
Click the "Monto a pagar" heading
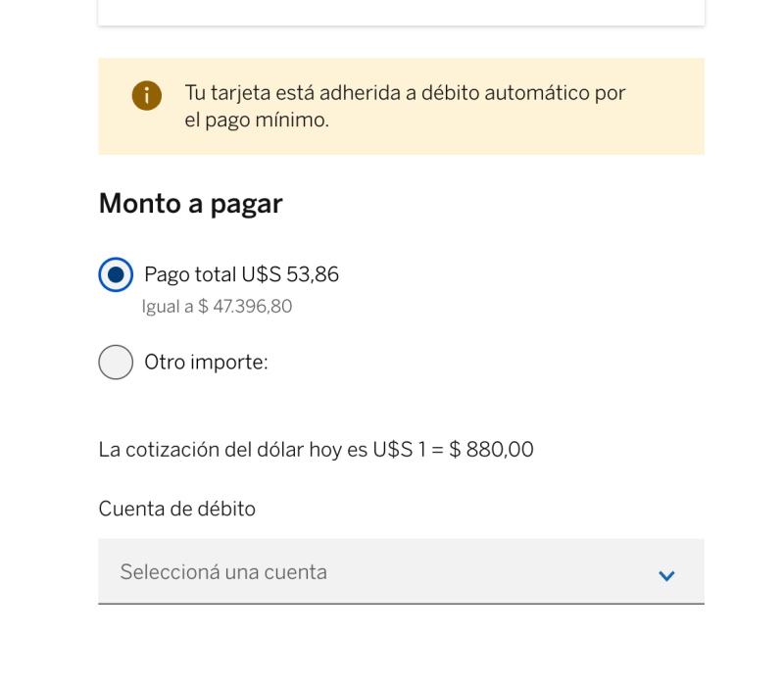click(190, 204)
